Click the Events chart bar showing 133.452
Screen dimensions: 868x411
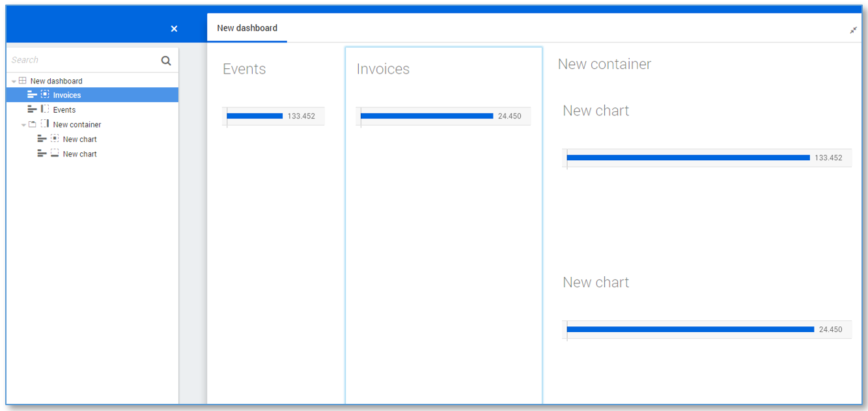255,116
